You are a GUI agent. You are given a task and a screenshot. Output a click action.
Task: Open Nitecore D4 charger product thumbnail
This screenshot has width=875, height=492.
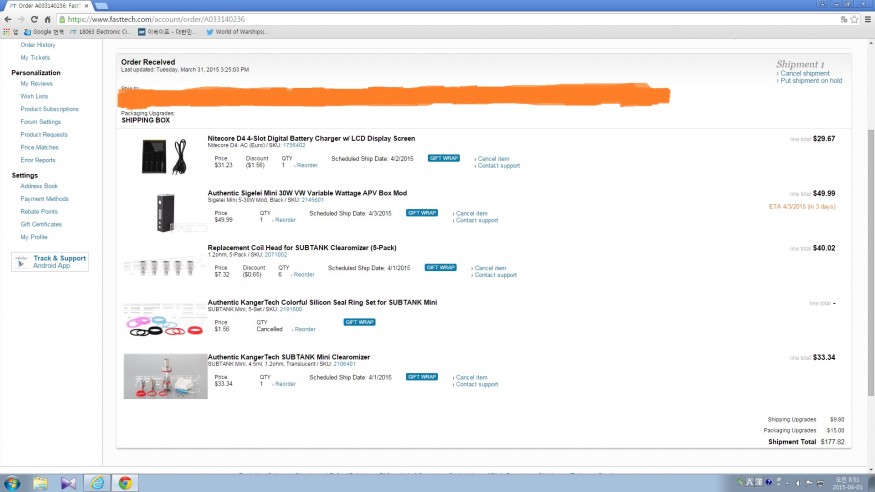tap(165, 157)
